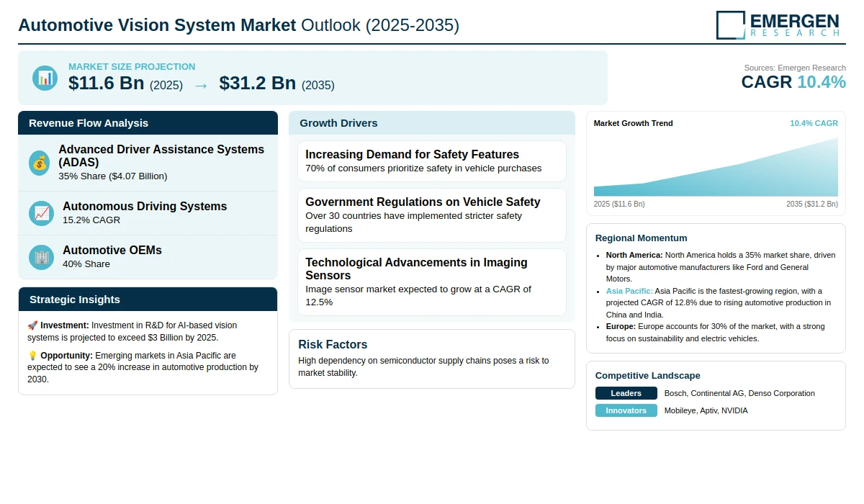Click the Technological Advancements in Imaging Sensors card
Screen dimensions: 864x504
432,282
